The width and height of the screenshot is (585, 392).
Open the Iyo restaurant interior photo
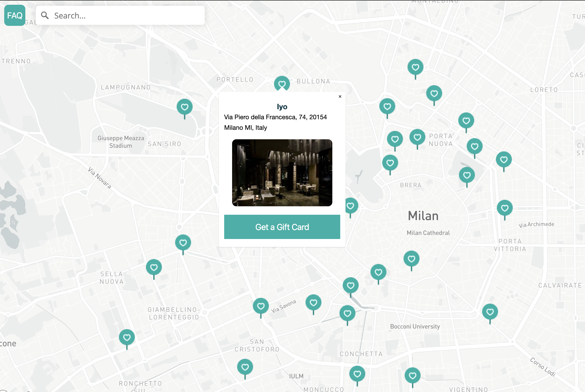tap(282, 173)
